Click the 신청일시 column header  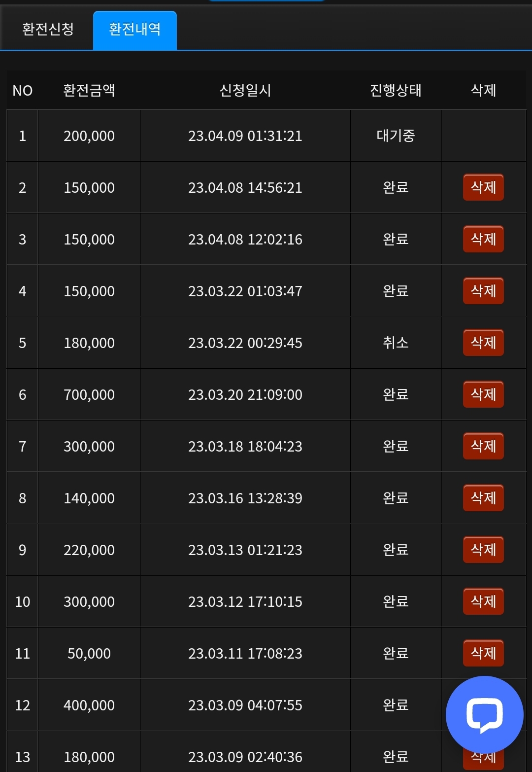[x=245, y=90]
